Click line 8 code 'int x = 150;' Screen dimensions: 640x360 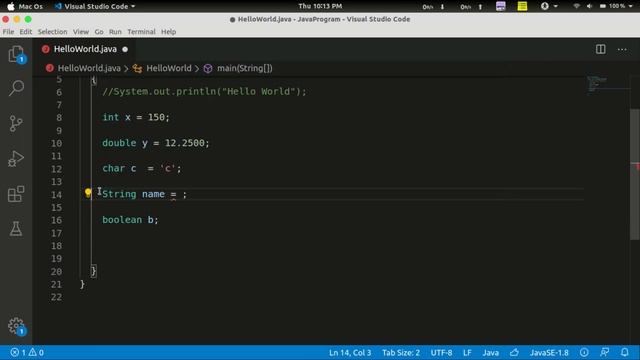point(136,117)
